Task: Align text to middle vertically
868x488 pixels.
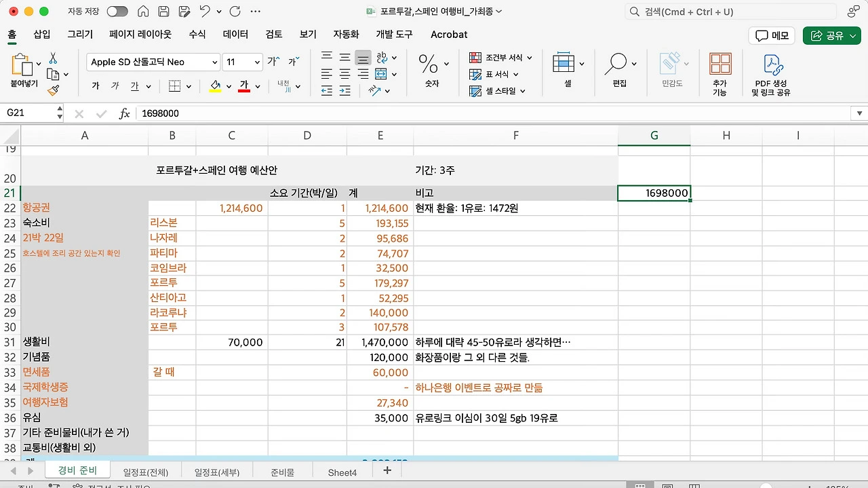Action: pos(345,57)
